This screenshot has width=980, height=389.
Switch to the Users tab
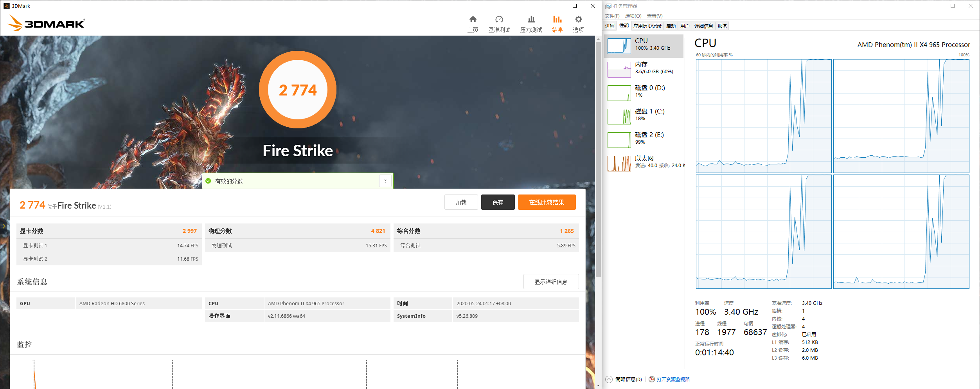click(x=685, y=26)
